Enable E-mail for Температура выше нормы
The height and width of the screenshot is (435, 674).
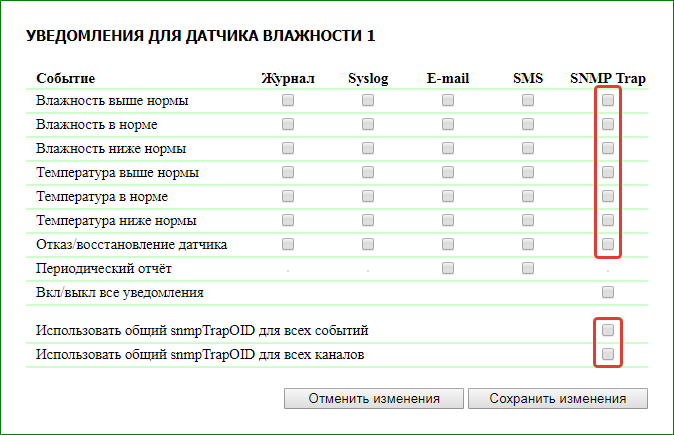[x=448, y=172]
